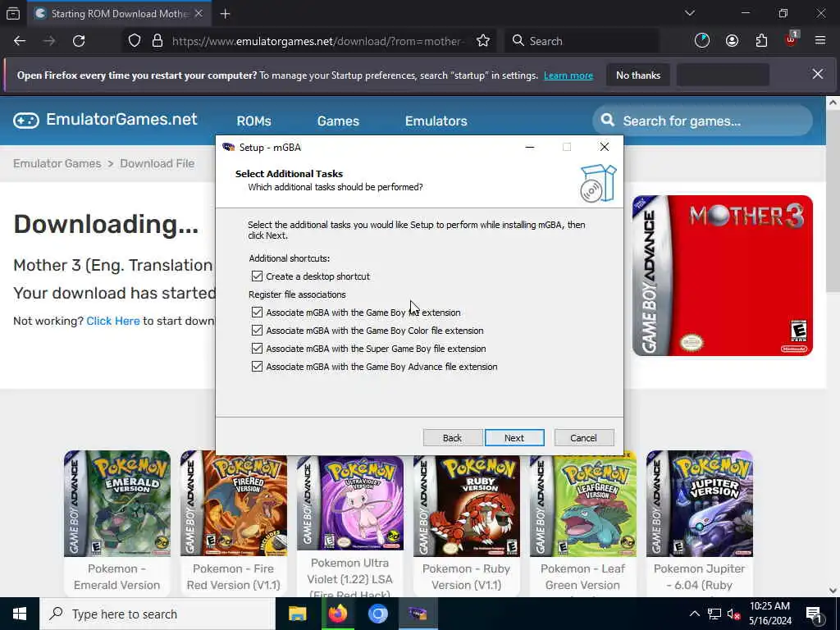Viewport: 840px width, 630px height.
Task: Open a new Firefox tab
Action: pos(225,14)
